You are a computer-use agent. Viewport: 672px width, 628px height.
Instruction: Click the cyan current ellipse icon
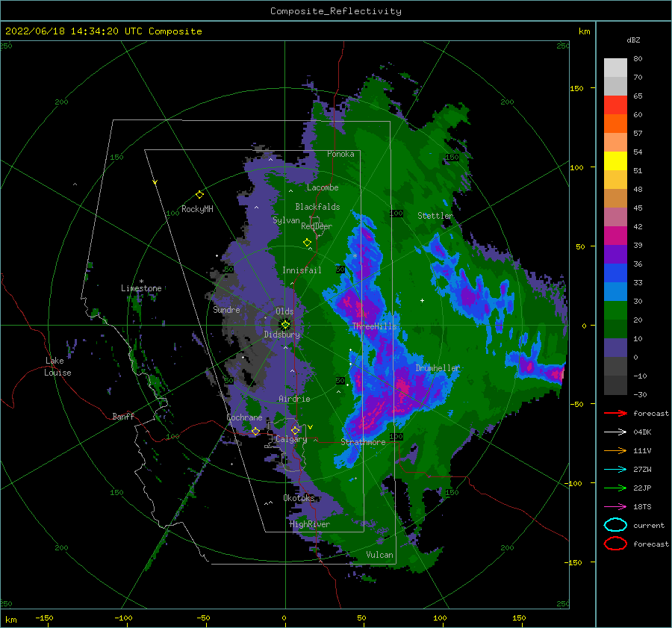[x=615, y=525]
